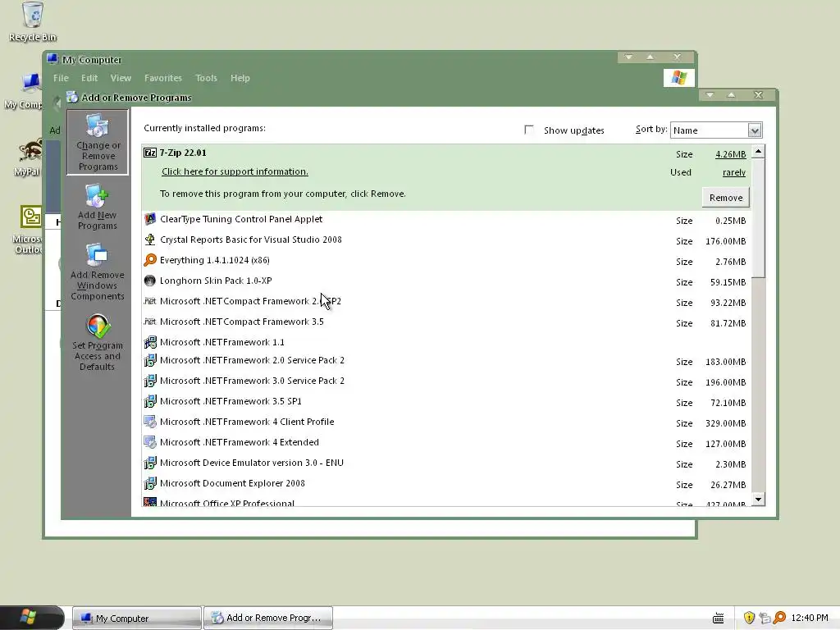Click the .NET Framework 4 Extended icon
840x630 pixels.
pos(150,442)
